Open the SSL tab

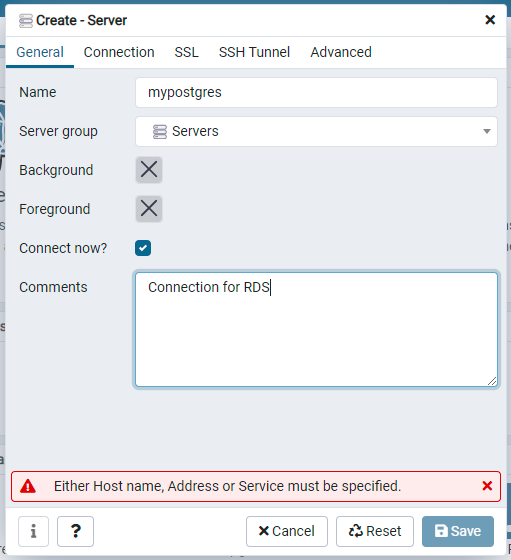coord(186,52)
